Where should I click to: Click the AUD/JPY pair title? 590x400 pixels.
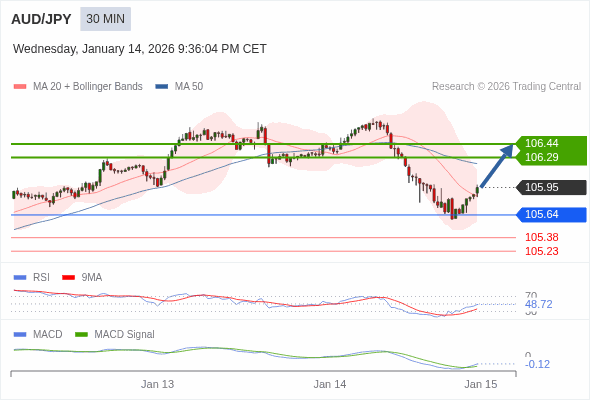41,19
